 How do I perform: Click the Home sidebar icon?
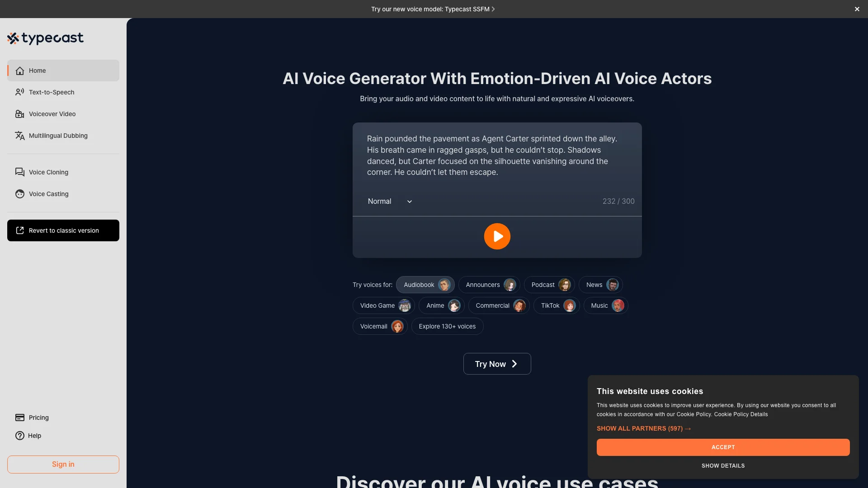[x=19, y=70]
